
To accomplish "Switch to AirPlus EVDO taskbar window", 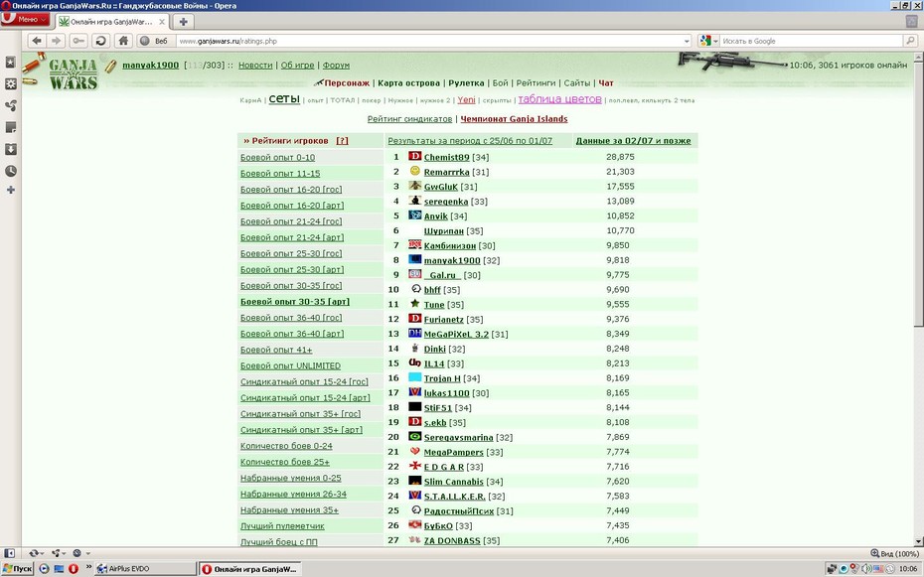I will 144,569.
